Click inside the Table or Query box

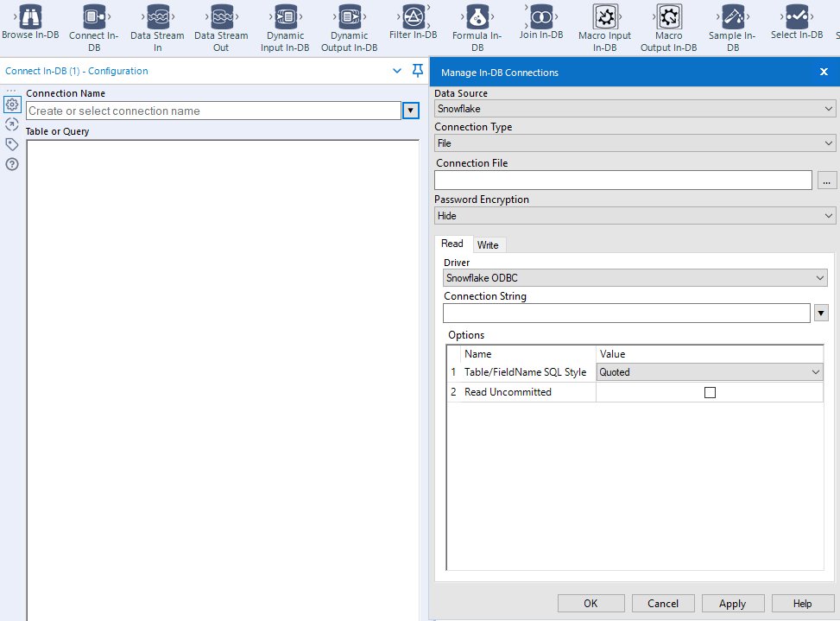[x=223, y=380]
